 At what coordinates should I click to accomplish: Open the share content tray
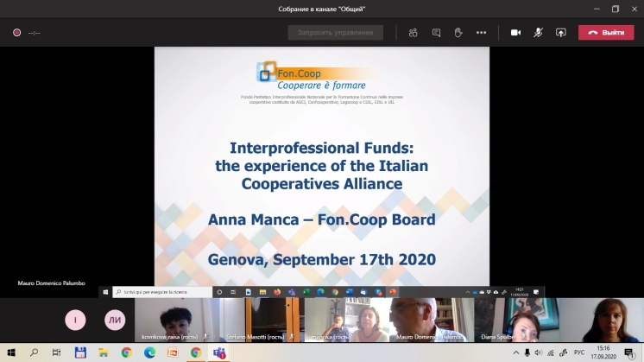[x=560, y=33]
